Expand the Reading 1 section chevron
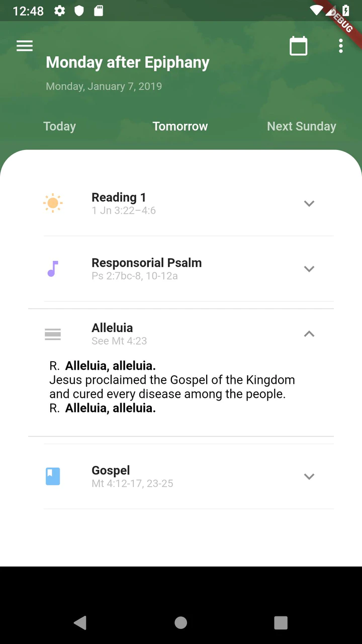 [x=309, y=203]
